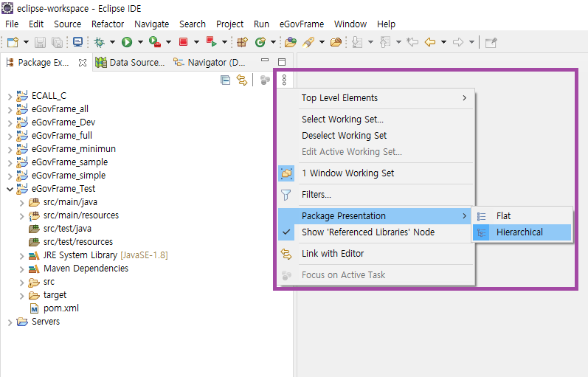Open the Window menu

350,24
